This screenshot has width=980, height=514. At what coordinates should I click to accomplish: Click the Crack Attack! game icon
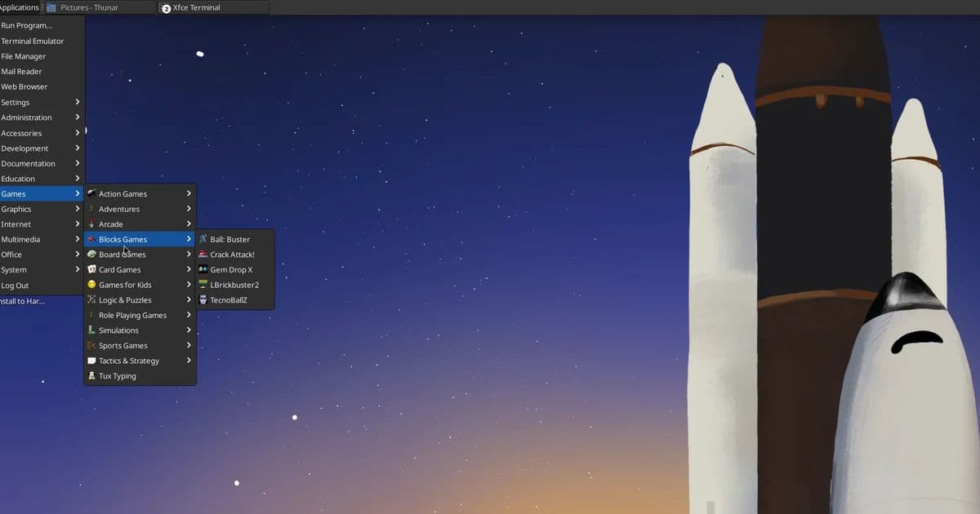pyautogui.click(x=202, y=254)
